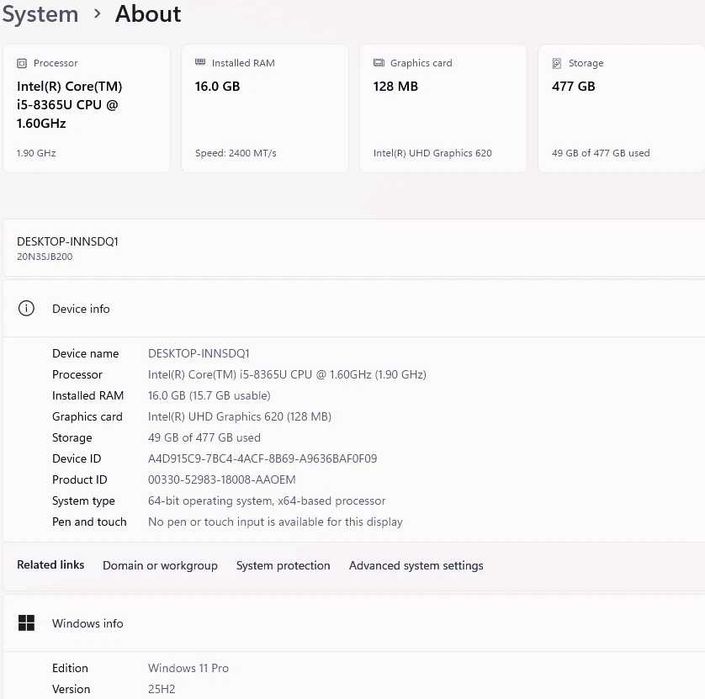Click '477 GB' in Storage card

573,86
